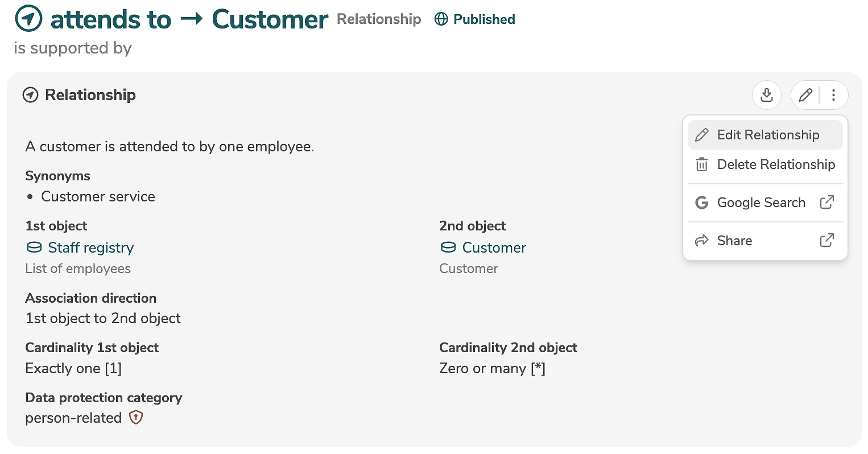
Task: Click the person-related shield icon
Action: click(x=135, y=418)
